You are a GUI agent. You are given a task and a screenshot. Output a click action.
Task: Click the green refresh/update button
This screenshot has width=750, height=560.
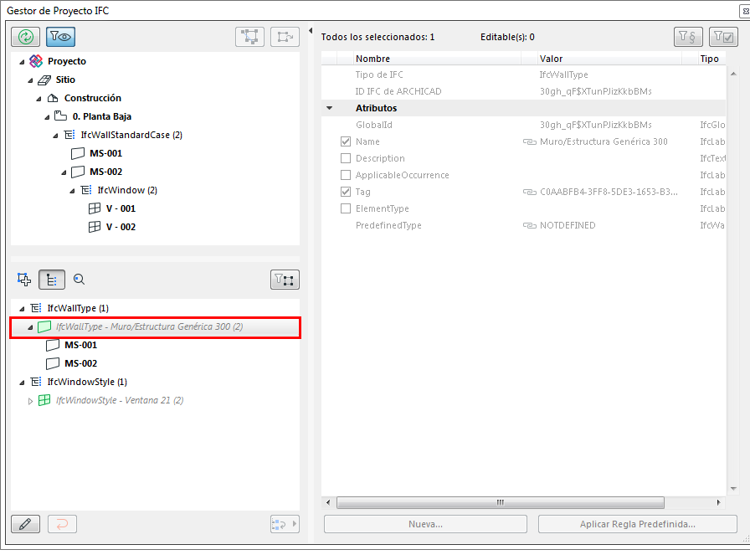click(25, 37)
